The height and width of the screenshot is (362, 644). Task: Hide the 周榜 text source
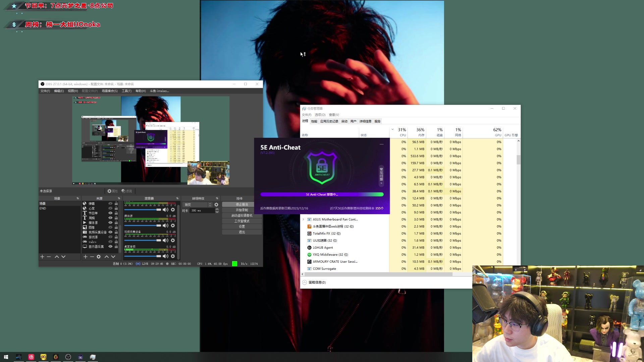click(110, 218)
